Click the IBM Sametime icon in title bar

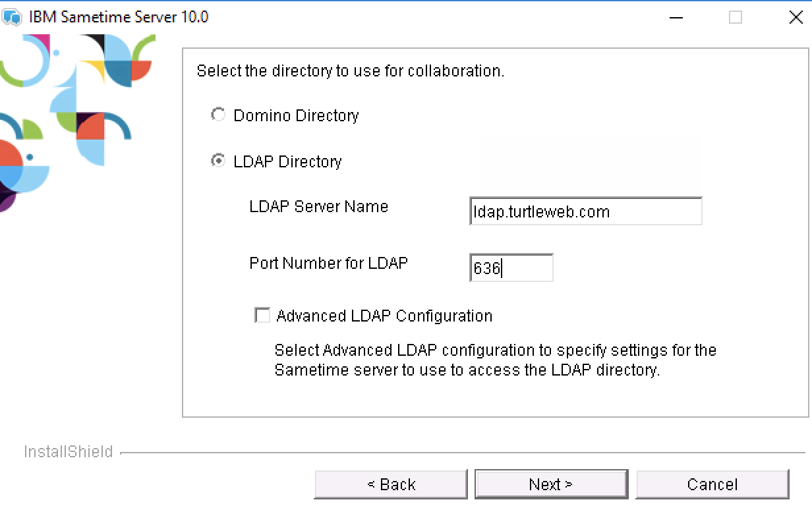[x=12, y=17]
